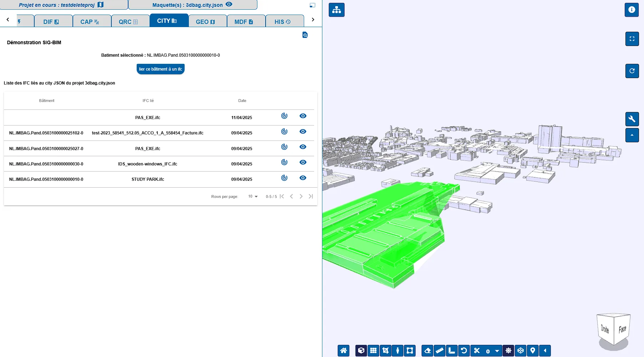The image size is (644, 357).
Task: Activate the eraser tool in bottom toolbar
Action: coord(427,351)
